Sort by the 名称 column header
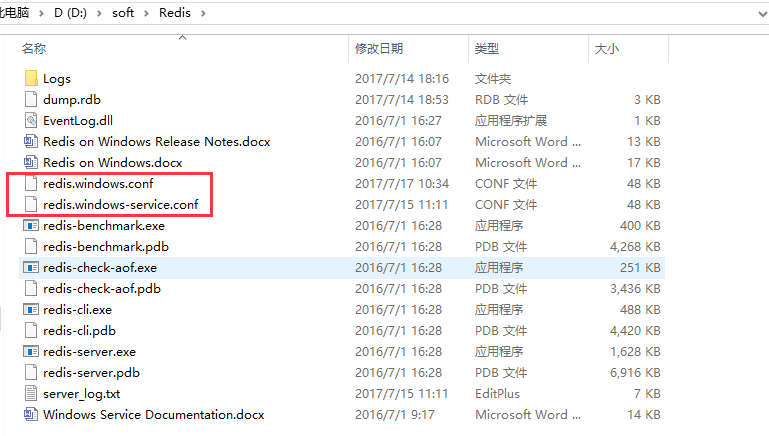This screenshot has height=436, width=769. point(34,49)
